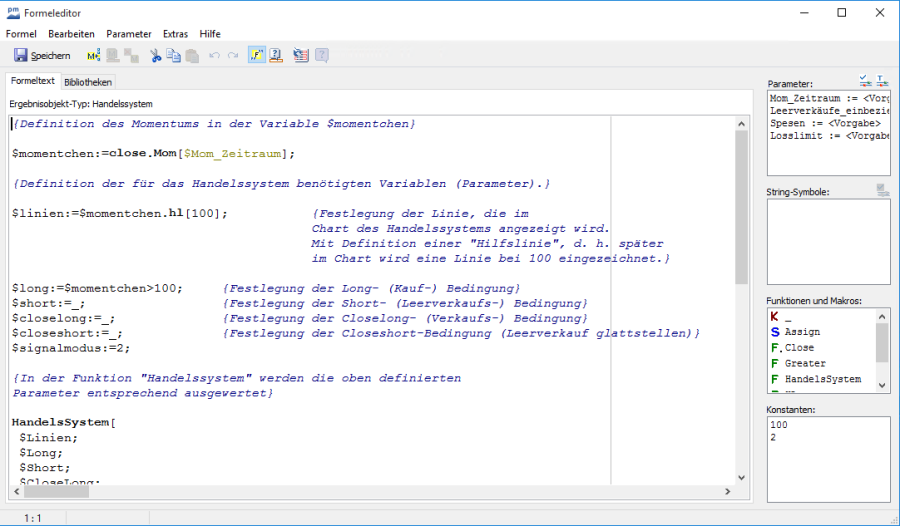900x526 pixels.
Task: Select the Greater function in the list
Action: coord(805,363)
